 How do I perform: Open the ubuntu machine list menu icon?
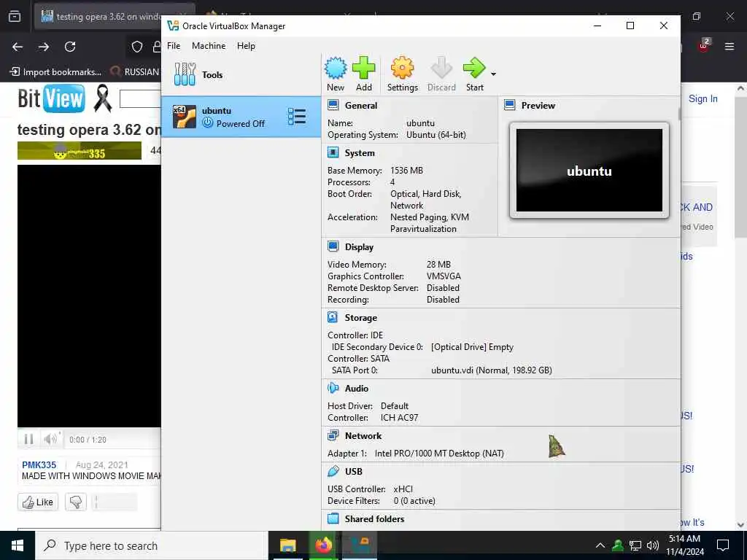click(x=296, y=117)
